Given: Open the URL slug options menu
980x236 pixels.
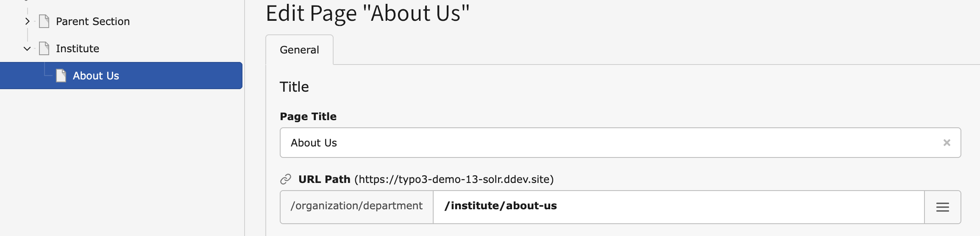Looking at the screenshot, I should pyautogui.click(x=942, y=207).
